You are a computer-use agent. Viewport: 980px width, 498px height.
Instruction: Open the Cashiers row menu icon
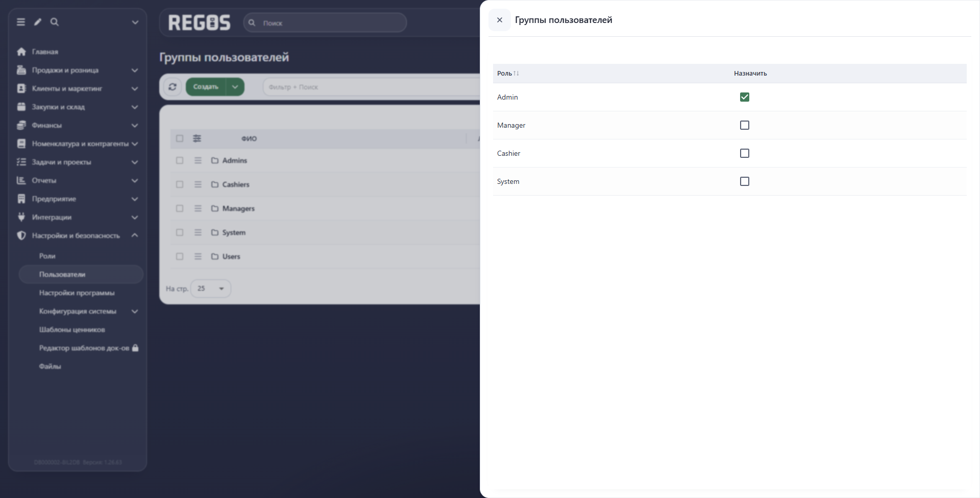[198, 184]
